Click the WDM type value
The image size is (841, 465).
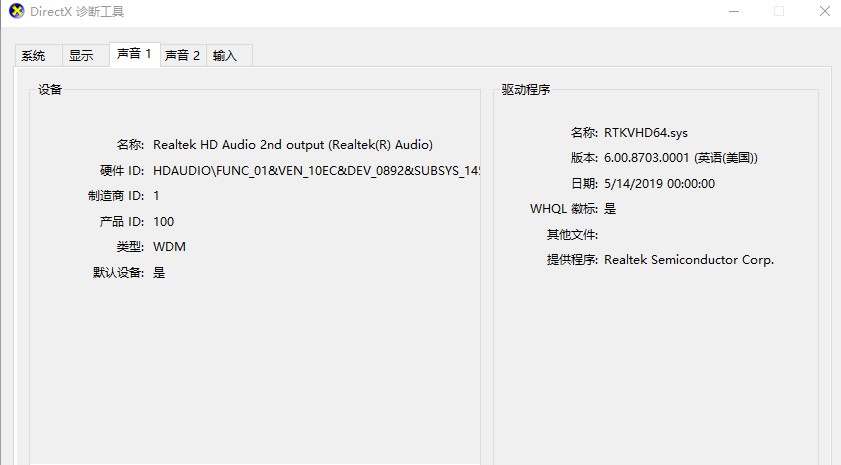(x=169, y=247)
